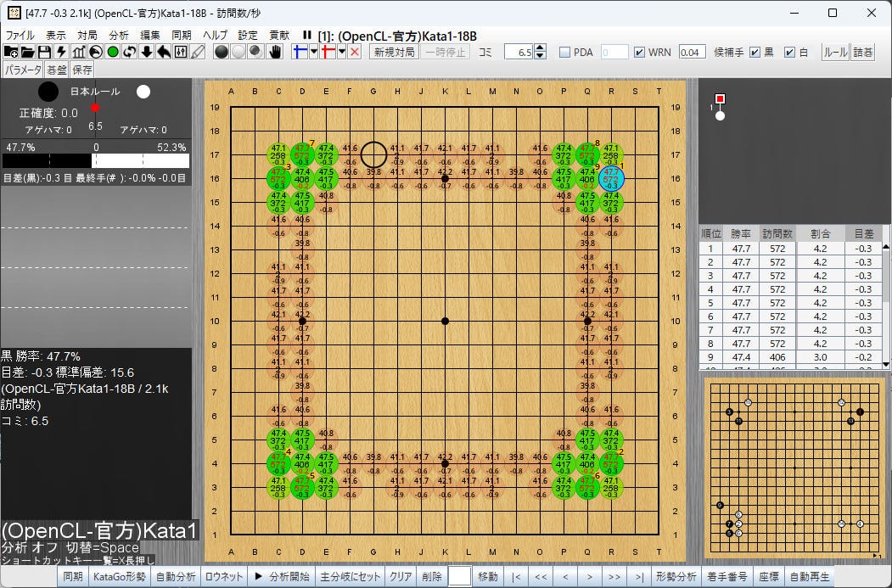Screen dimensions: 892x588
Task: Open the win-rate chart graph icon
Action: (78, 53)
